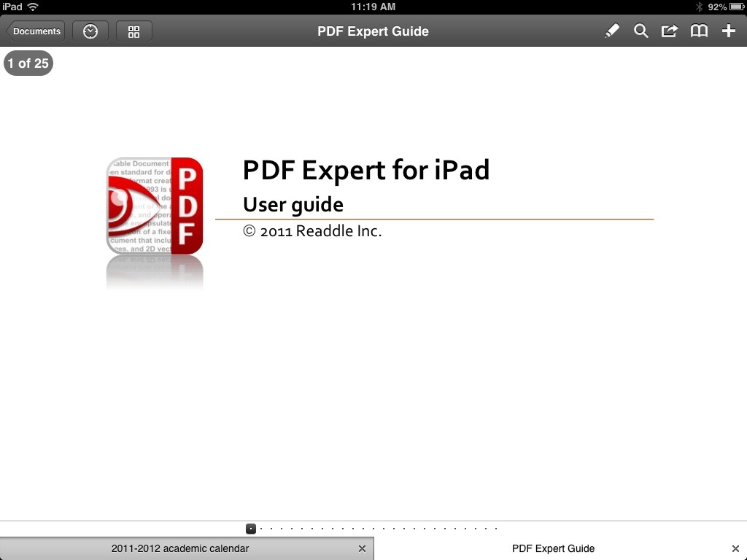The image size is (747, 560).
Task: Open the bookmarks panel
Action: click(699, 31)
